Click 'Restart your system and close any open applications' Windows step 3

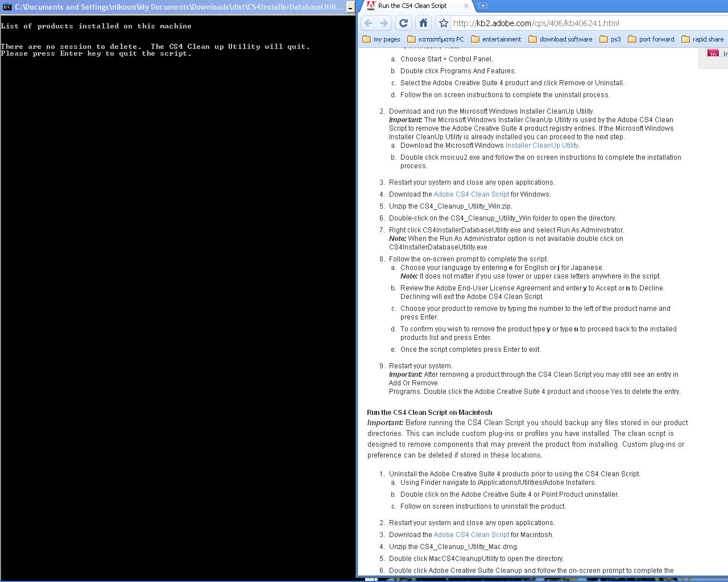point(471,182)
